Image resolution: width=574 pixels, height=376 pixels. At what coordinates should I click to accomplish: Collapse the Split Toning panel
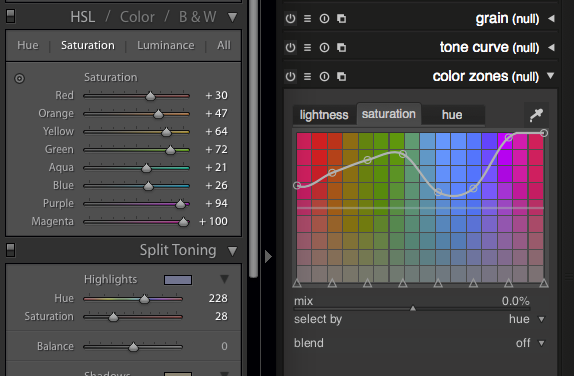coord(232,251)
